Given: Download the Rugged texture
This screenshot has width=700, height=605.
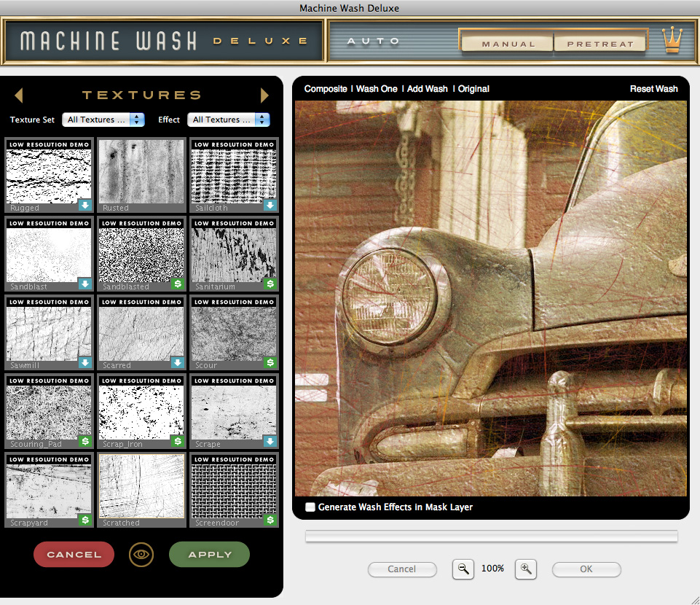Looking at the screenshot, I should [x=84, y=205].
